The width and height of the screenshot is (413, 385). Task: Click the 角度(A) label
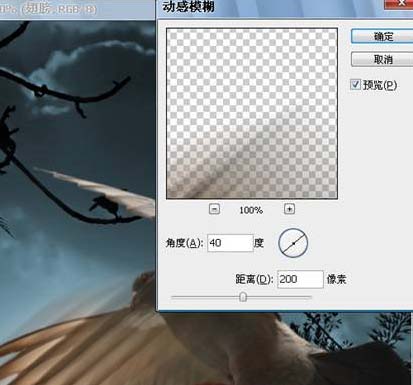[x=184, y=243]
